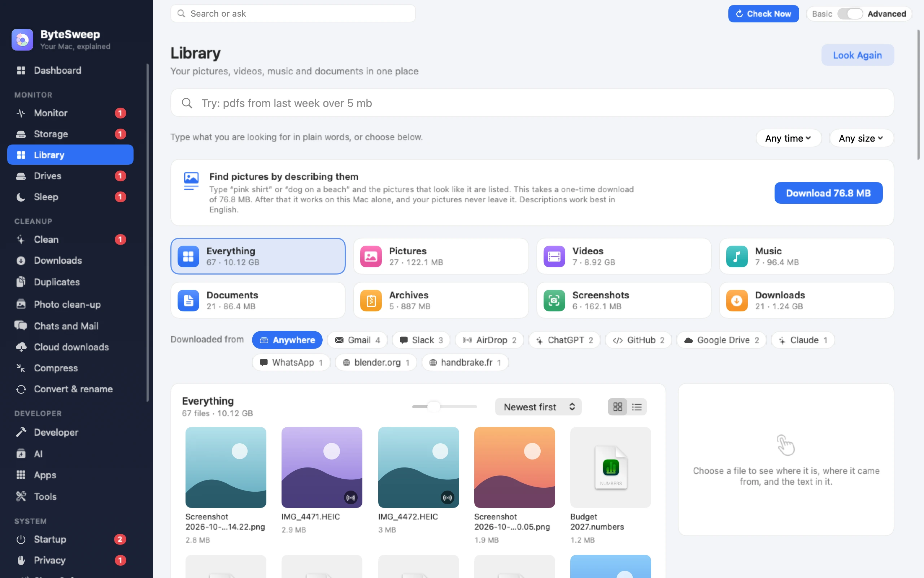Click Download 76.8 MB button
The image size is (924, 578).
point(829,193)
